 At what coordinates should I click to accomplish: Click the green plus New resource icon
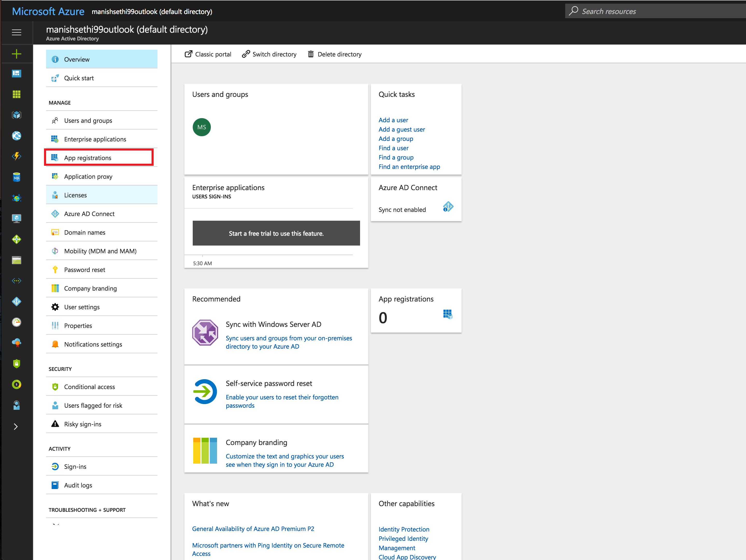coord(16,54)
